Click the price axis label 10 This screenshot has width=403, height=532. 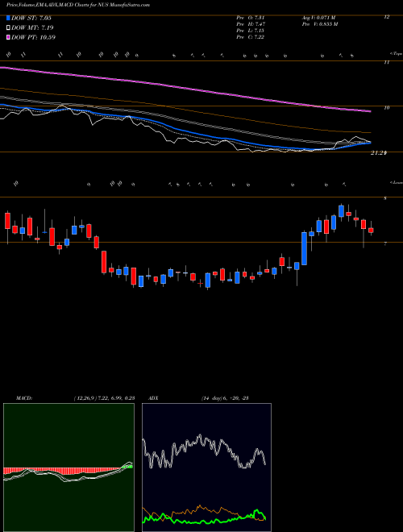[386, 108]
